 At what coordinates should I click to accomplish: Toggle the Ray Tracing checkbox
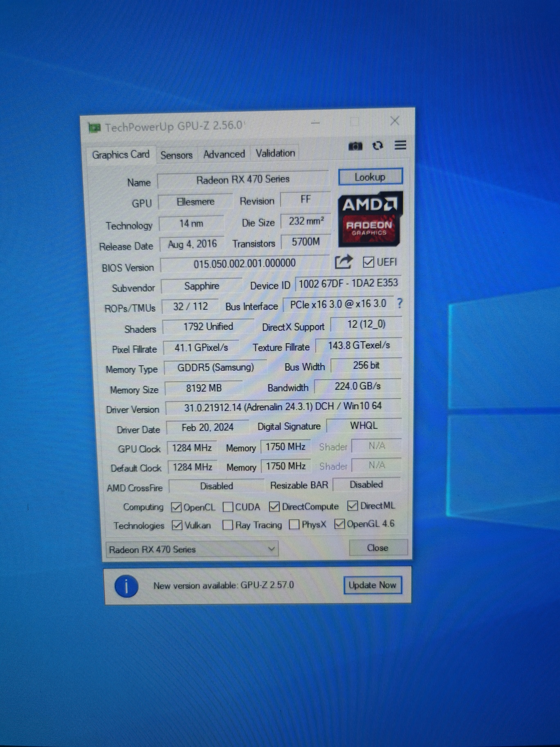(228, 525)
